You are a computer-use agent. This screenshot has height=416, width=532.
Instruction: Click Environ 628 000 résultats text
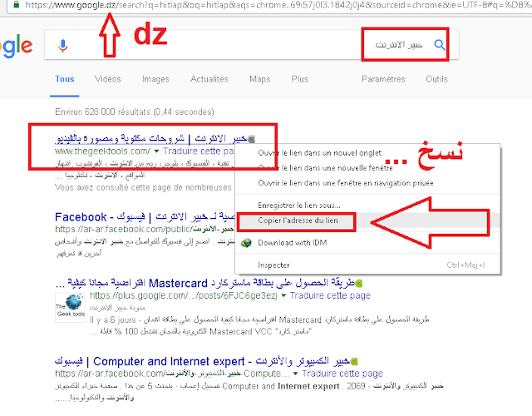pos(135,111)
